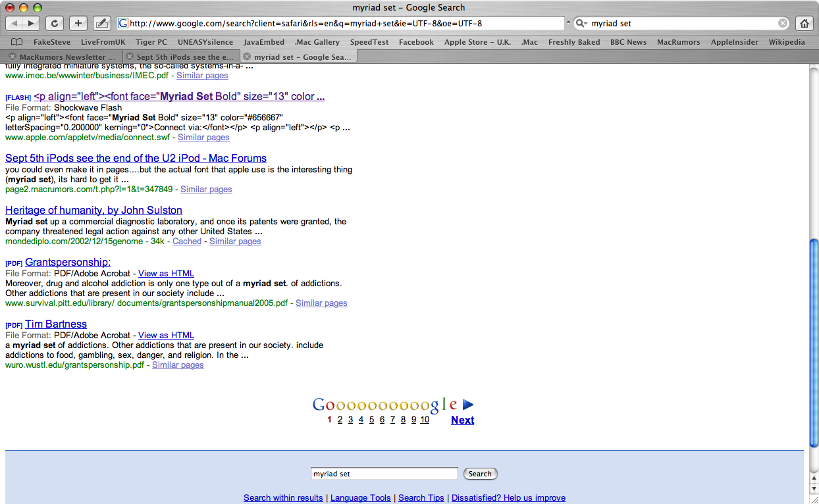Open the MacRumors bookmark
This screenshot has width=819, height=504.
678,41
